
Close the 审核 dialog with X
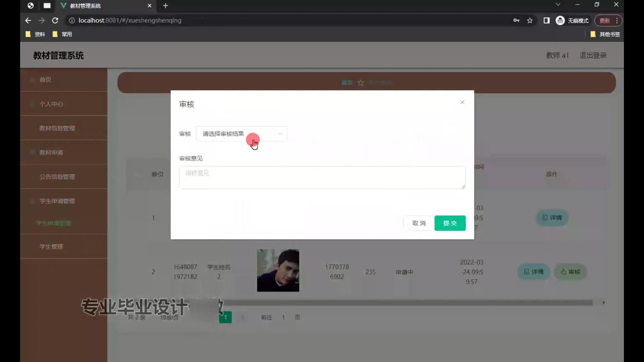(462, 102)
